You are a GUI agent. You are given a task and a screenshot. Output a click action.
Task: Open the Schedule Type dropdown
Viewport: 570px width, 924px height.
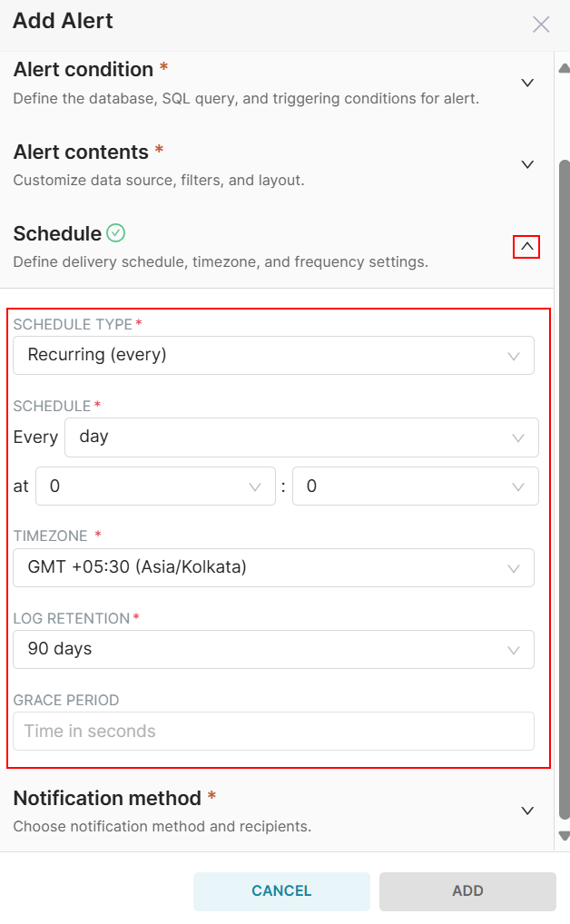(273, 355)
